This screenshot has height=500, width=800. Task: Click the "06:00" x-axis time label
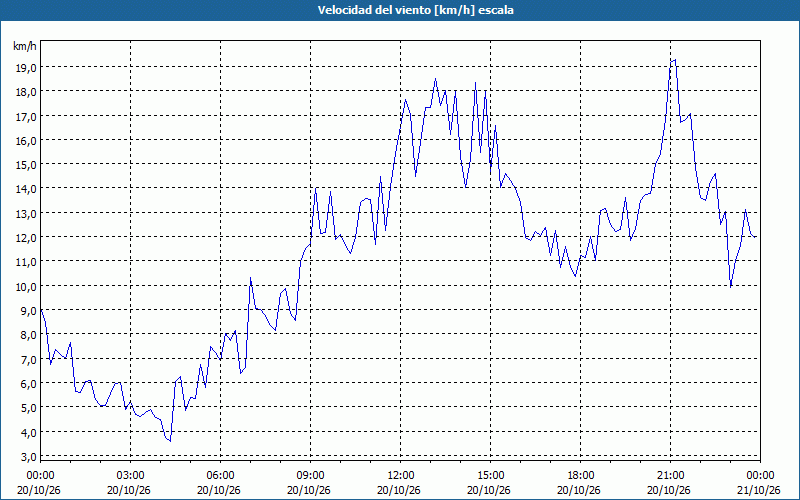point(220,476)
